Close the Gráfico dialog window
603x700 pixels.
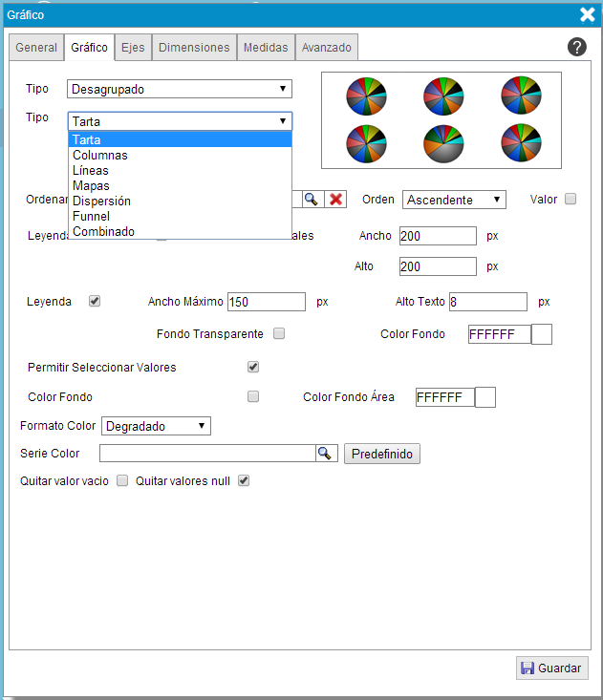coord(588,14)
